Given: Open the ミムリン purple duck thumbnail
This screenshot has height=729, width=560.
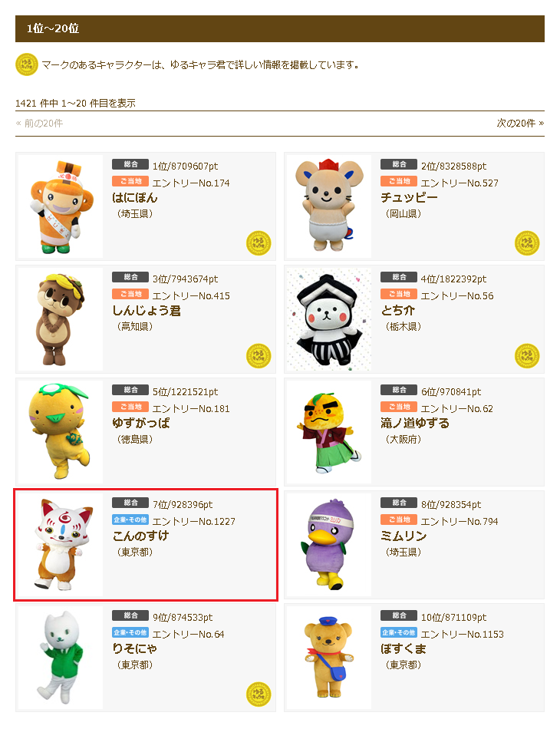Looking at the screenshot, I should click(x=329, y=545).
